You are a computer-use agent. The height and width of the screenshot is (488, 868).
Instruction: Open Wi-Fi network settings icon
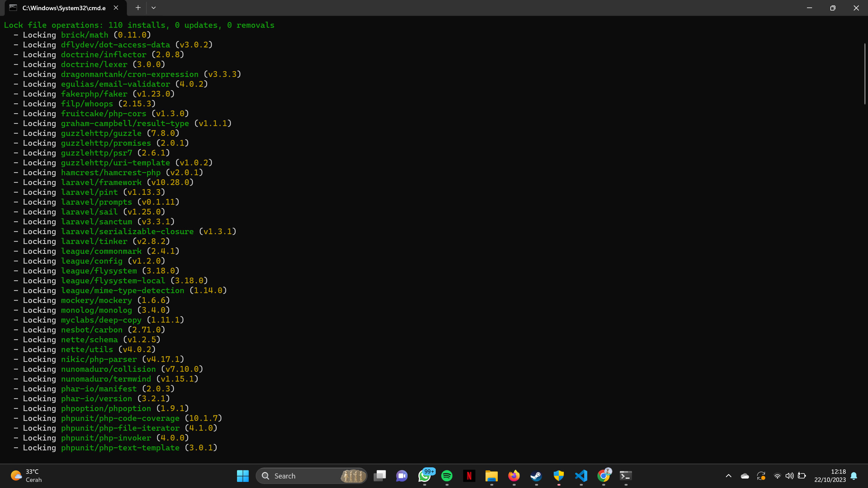777,476
